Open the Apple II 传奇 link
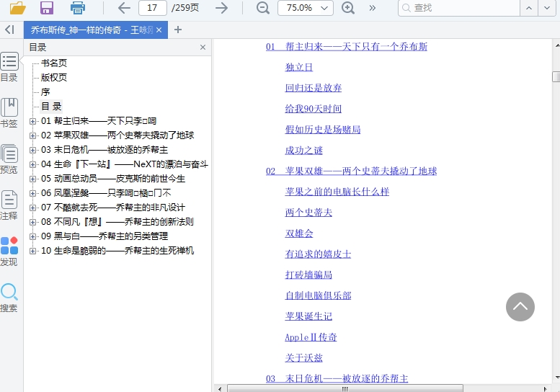560x392 pixels. point(311,337)
